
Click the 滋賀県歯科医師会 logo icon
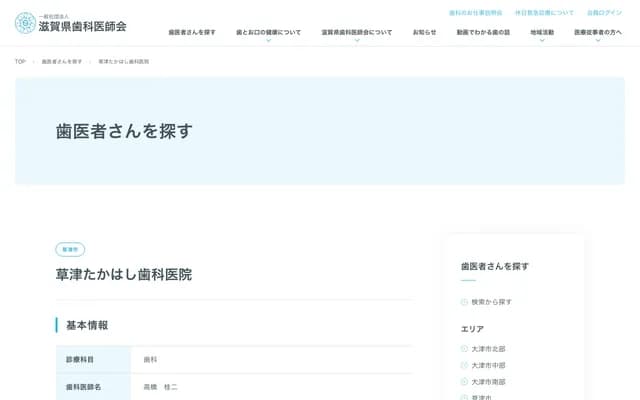click(26, 23)
